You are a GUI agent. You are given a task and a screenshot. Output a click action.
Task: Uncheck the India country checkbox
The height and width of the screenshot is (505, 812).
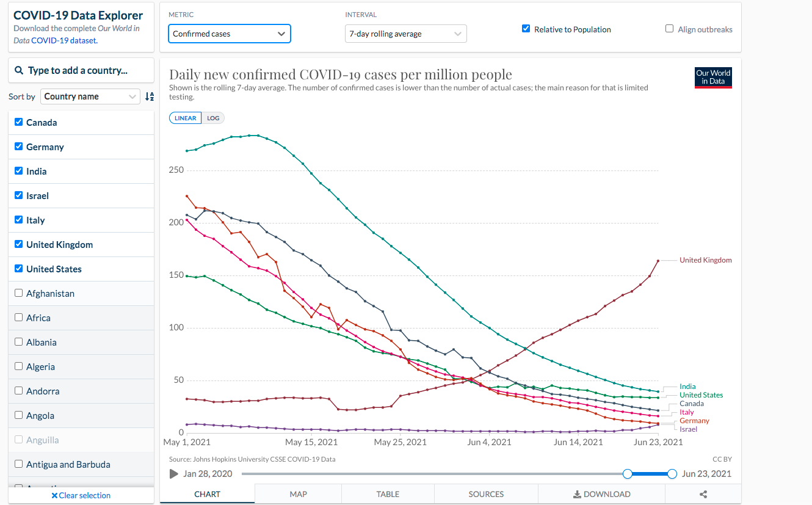[18, 171]
